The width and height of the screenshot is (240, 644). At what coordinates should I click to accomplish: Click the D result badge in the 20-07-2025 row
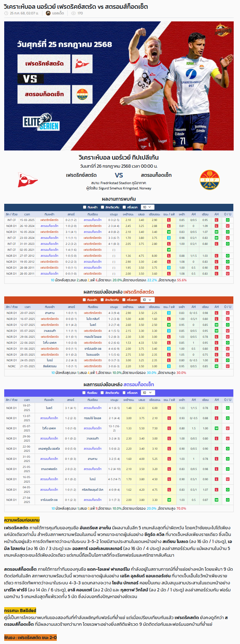169,313
